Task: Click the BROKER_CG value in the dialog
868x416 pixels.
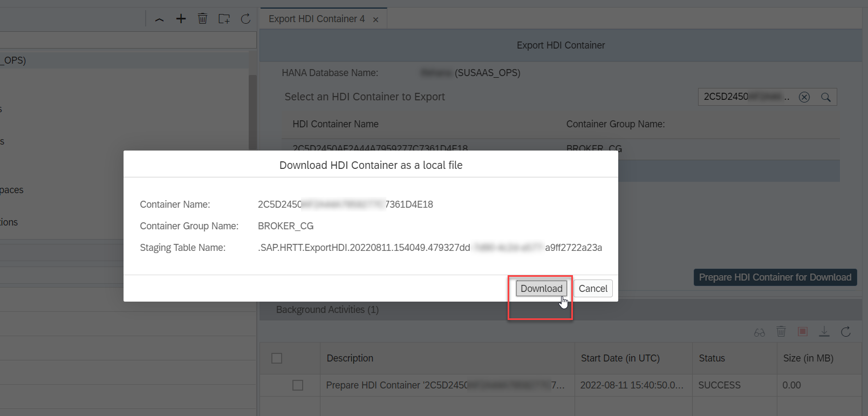Action: [x=285, y=226]
